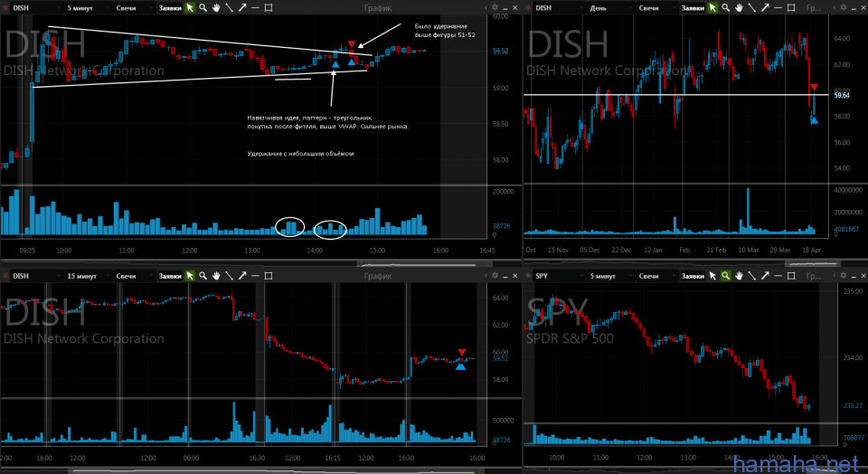This screenshot has width=868, height=474.
Task: Select horizontal line tool in DISH 5 минут chart
Action: 255,8
